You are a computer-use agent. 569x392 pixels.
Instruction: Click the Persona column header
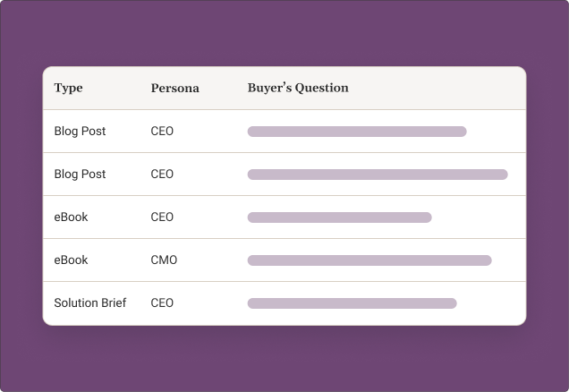(x=174, y=89)
